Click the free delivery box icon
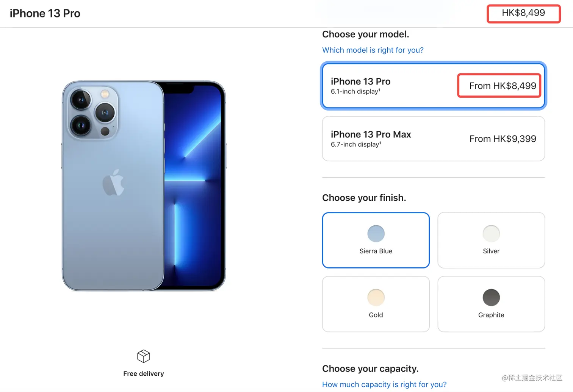The width and height of the screenshot is (573, 392). pyautogui.click(x=144, y=356)
